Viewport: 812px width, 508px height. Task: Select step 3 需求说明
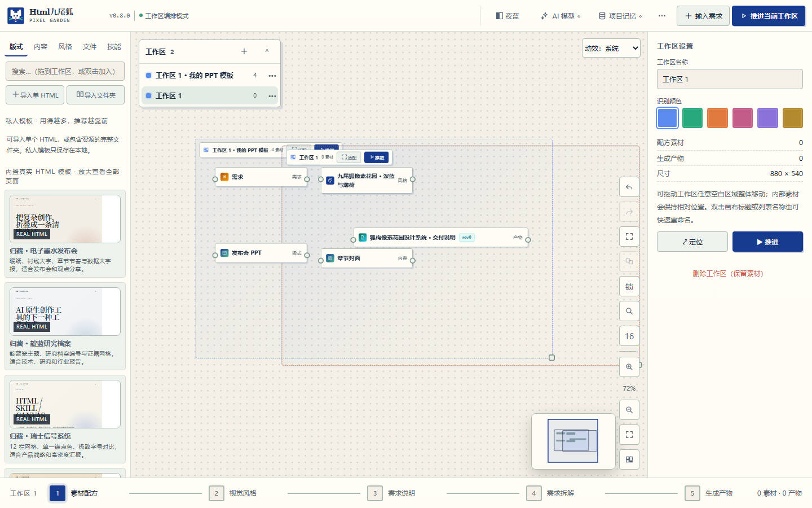391,493
